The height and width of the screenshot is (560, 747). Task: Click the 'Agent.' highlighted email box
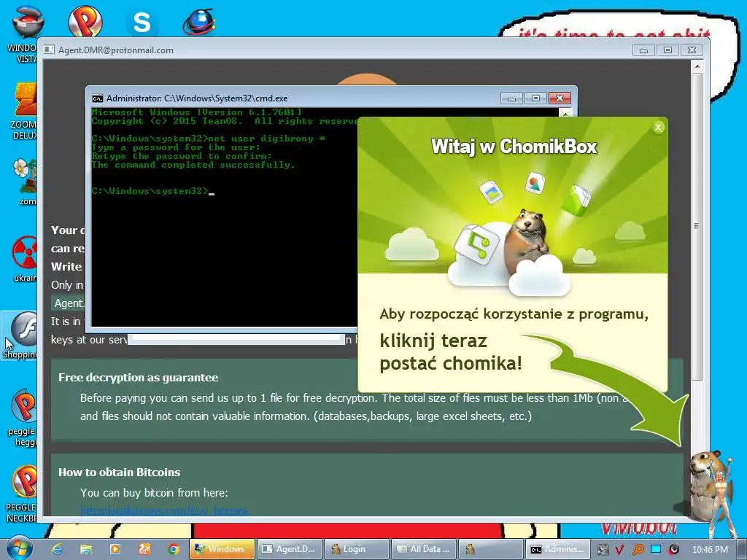(68, 303)
